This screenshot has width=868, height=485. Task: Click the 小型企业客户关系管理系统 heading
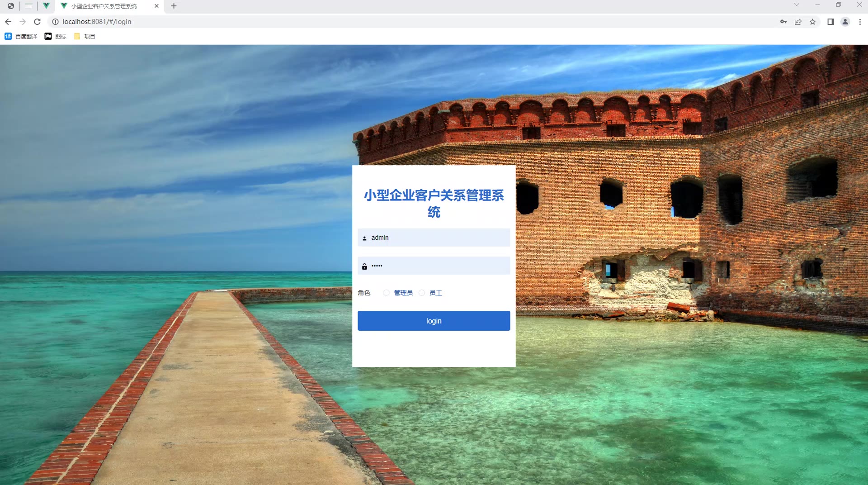[434, 204]
